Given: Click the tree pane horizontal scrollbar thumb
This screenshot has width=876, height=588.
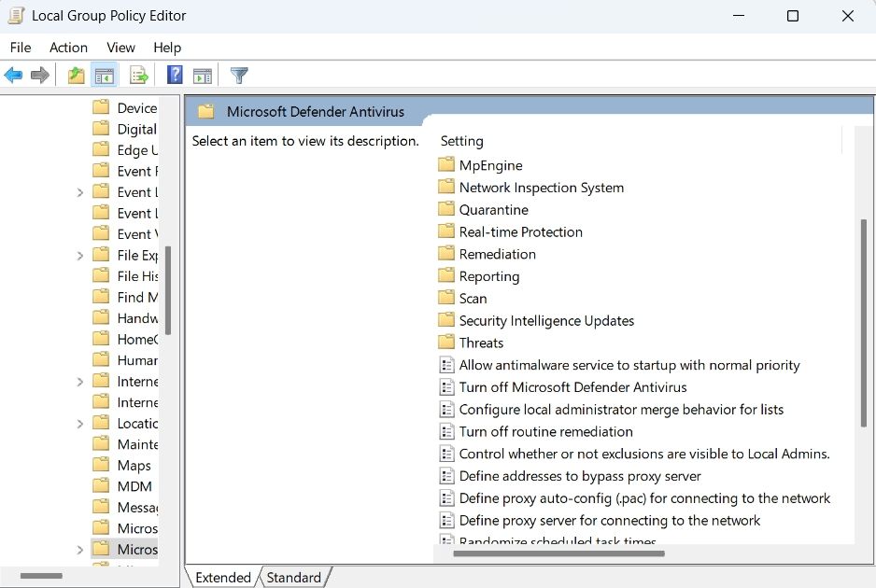Looking at the screenshot, I should click(41, 576).
